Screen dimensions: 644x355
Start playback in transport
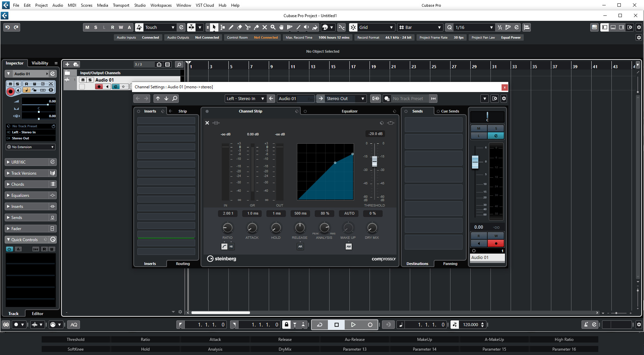click(x=353, y=325)
